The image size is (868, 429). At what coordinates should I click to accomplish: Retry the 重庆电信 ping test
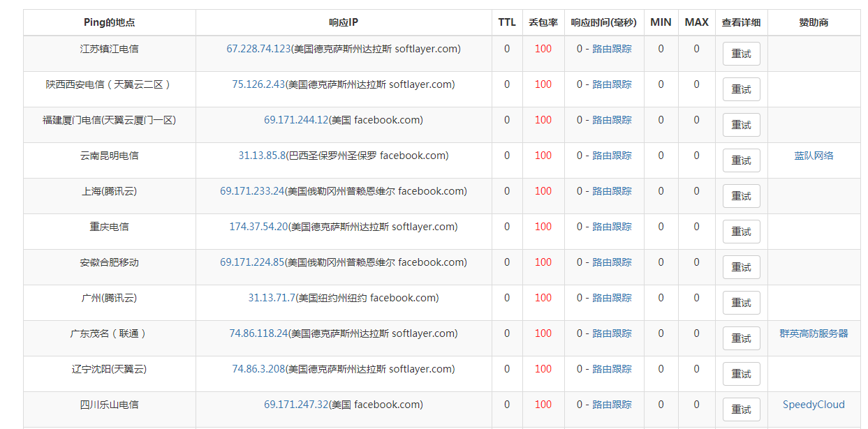point(741,232)
